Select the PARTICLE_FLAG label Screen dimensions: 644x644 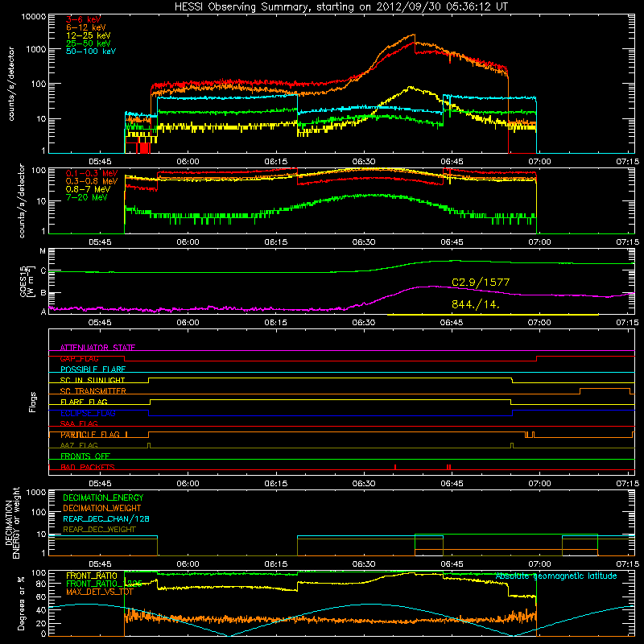tap(90, 435)
